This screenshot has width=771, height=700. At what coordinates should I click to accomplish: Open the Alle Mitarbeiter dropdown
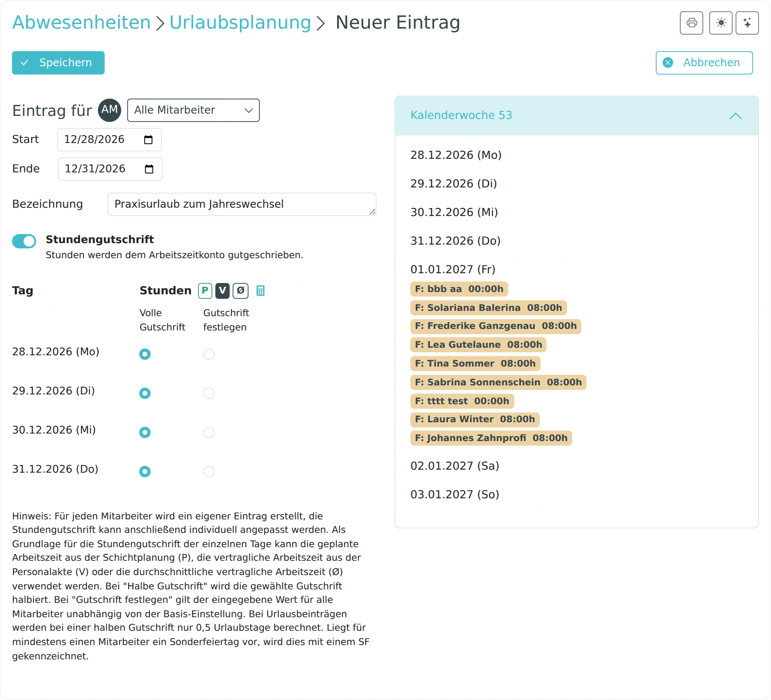pyautogui.click(x=193, y=110)
